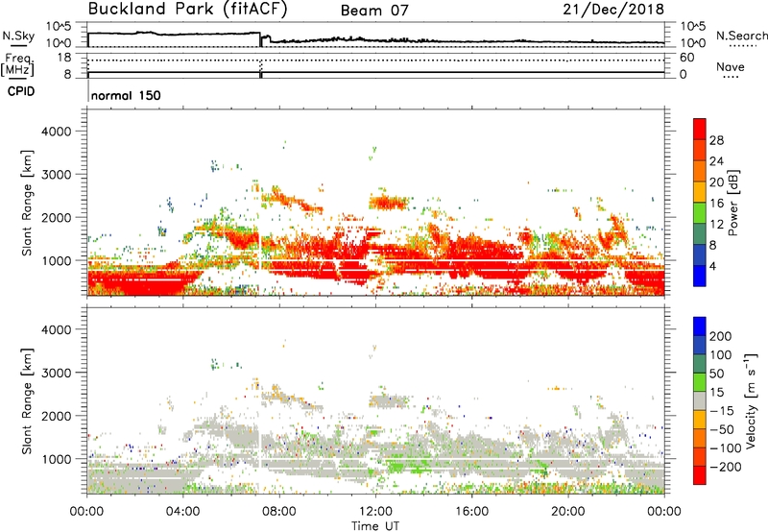The image size is (768, 532).
Task: Click the Velocity [m s⁻¹] colorbar label
Action: point(751,400)
